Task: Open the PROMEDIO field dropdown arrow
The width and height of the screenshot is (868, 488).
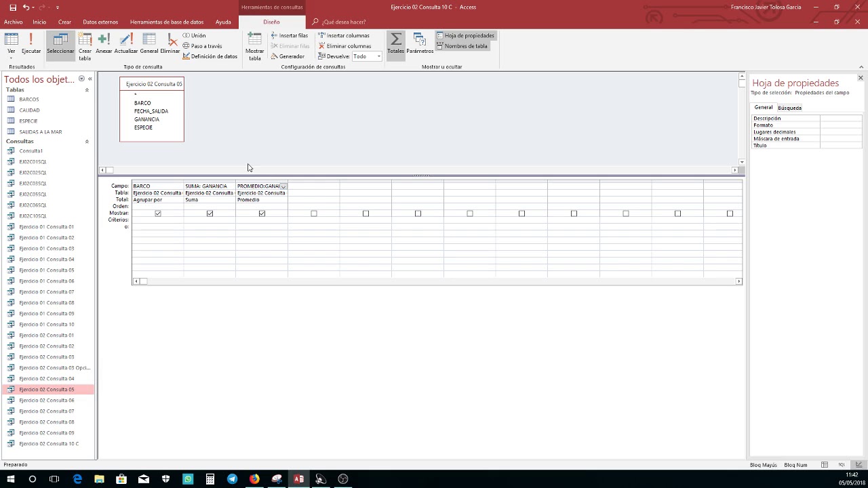Action: point(283,186)
